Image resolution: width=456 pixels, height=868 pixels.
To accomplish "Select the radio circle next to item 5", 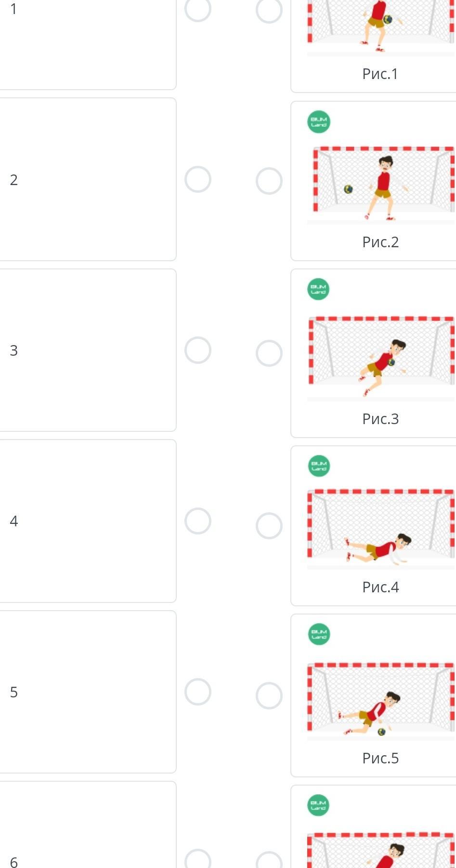I will point(198,692).
